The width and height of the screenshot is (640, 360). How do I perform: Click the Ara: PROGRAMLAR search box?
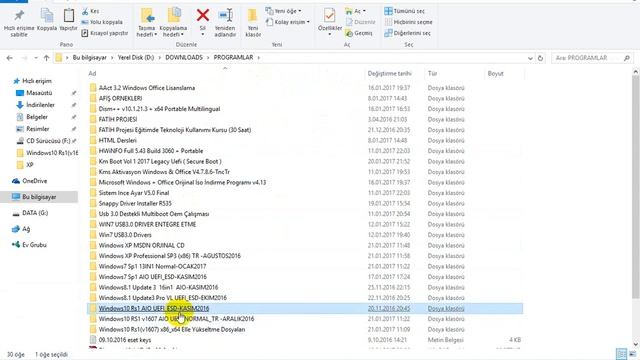(x=592, y=58)
